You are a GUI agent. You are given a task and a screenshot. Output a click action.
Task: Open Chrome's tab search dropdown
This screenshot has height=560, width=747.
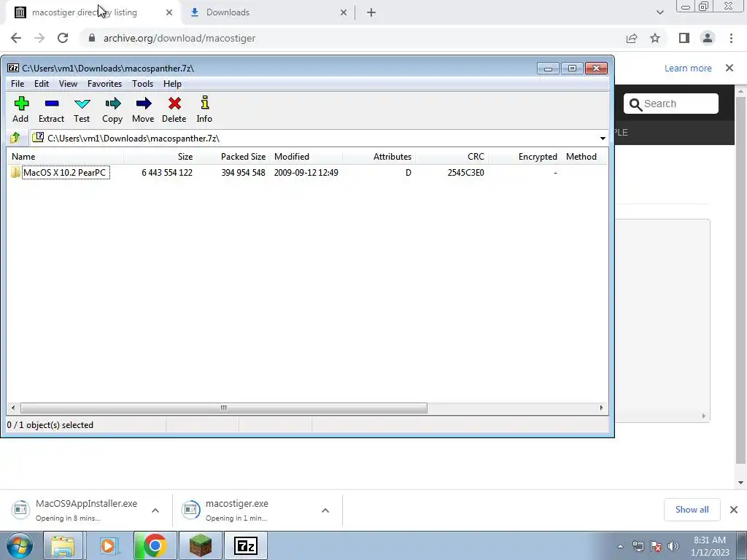pyautogui.click(x=659, y=12)
